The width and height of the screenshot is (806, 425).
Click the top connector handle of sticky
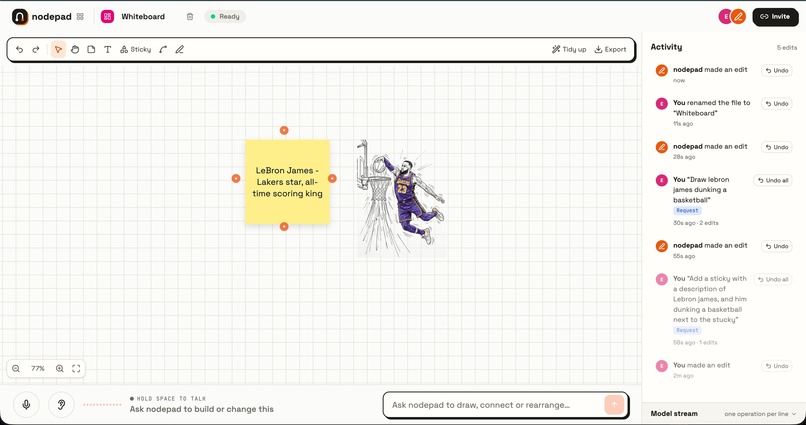(x=284, y=131)
